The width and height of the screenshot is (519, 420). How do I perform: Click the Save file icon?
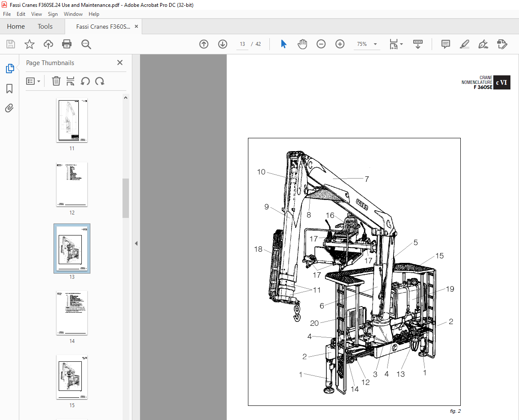coord(11,44)
